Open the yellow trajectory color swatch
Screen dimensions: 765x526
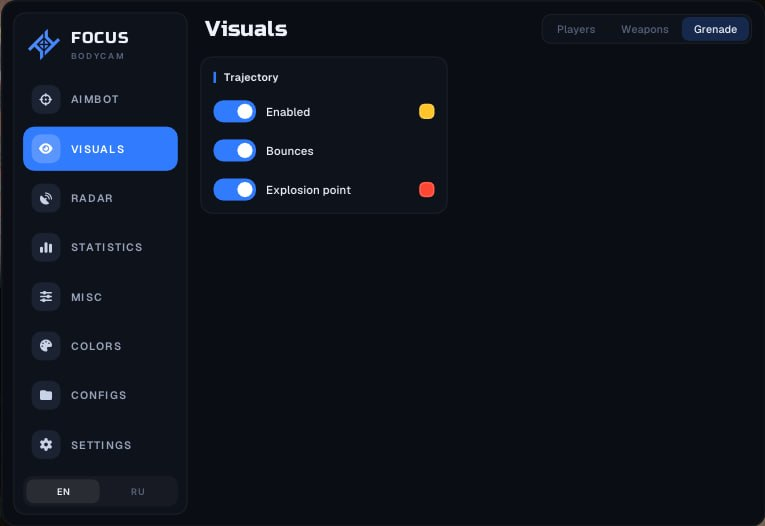[426, 111]
